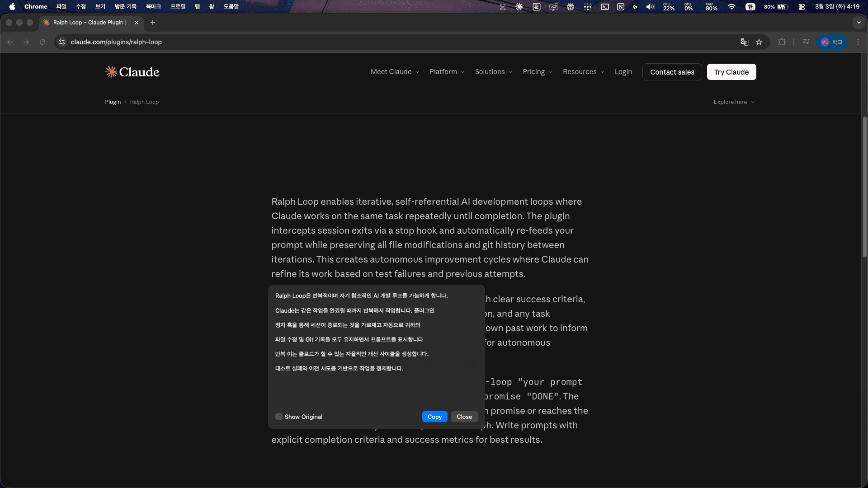Open the media controls icon in the toolbar
The height and width of the screenshot is (488, 868).
click(806, 42)
